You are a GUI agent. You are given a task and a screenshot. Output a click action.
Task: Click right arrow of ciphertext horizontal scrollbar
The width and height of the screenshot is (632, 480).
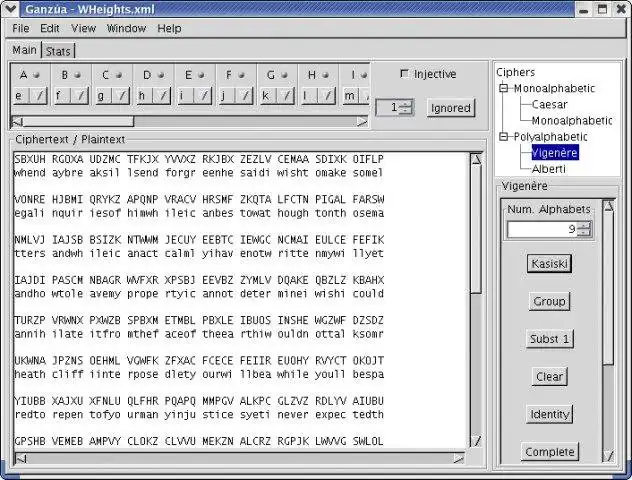(x=458, y=458)
